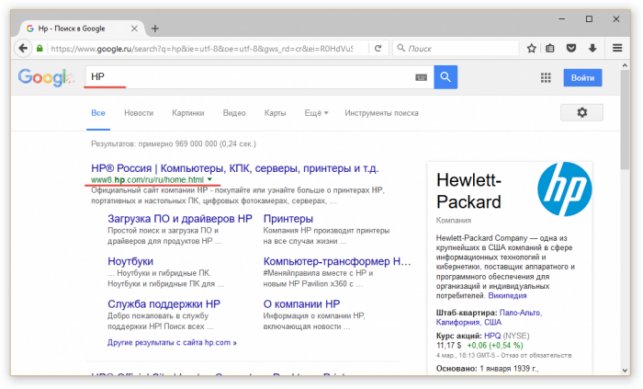Bookmark this page with the star icon
Image resolution: width=643 pixels, height=389 pixels.
pos(531,48)
